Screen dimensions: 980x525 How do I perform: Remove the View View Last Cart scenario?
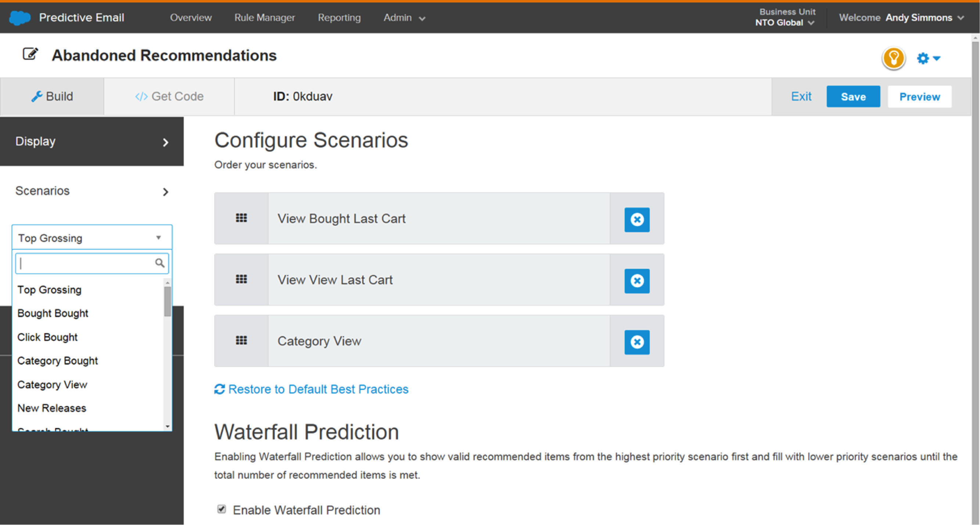click(636, 281)
